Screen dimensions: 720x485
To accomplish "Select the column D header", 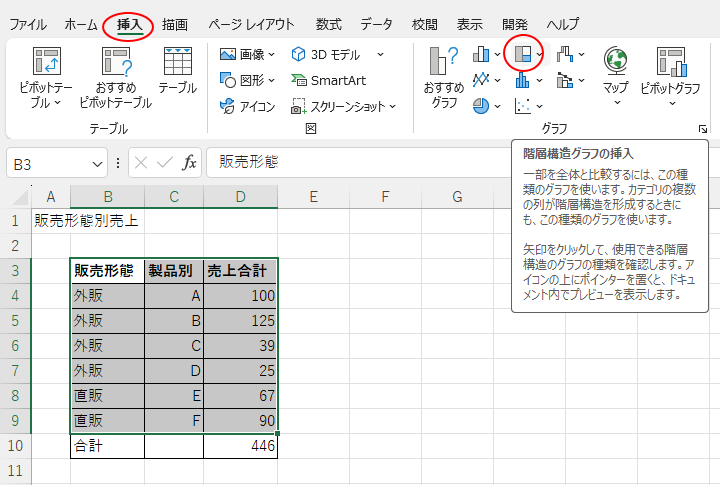I will point(240,197).
